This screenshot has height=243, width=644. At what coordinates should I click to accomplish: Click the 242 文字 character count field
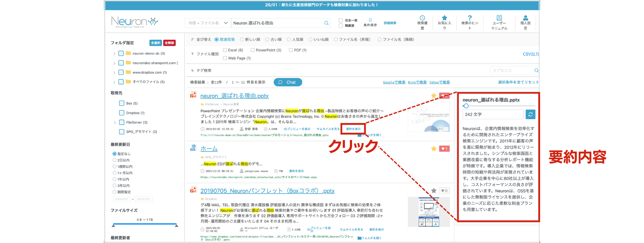point(493,115)
